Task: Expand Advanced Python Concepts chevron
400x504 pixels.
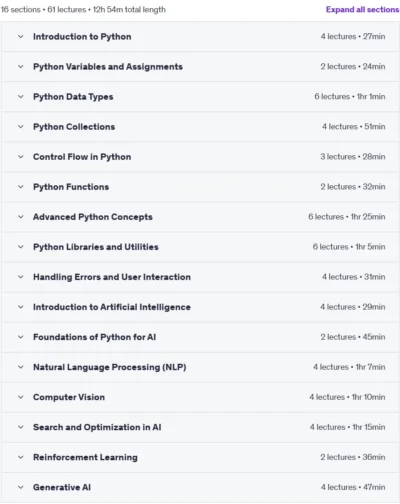Action: 21,217
